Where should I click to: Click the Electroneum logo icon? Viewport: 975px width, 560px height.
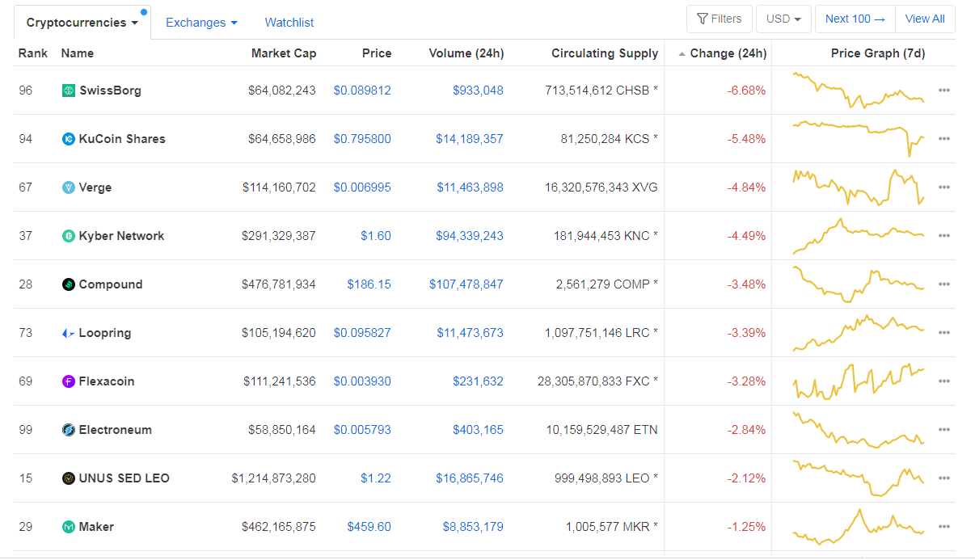click(69, 430)
